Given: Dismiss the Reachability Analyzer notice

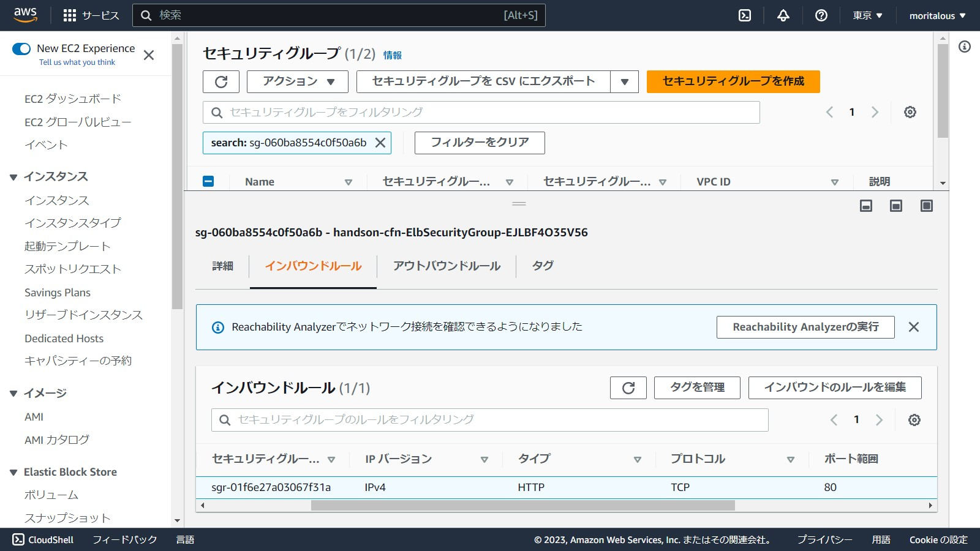Looking at the screenshot, I should pos(914,327).
